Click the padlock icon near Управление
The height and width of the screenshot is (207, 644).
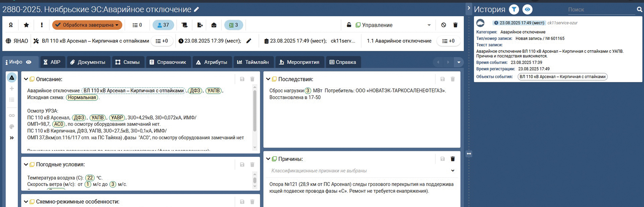[x=349, y=25]
